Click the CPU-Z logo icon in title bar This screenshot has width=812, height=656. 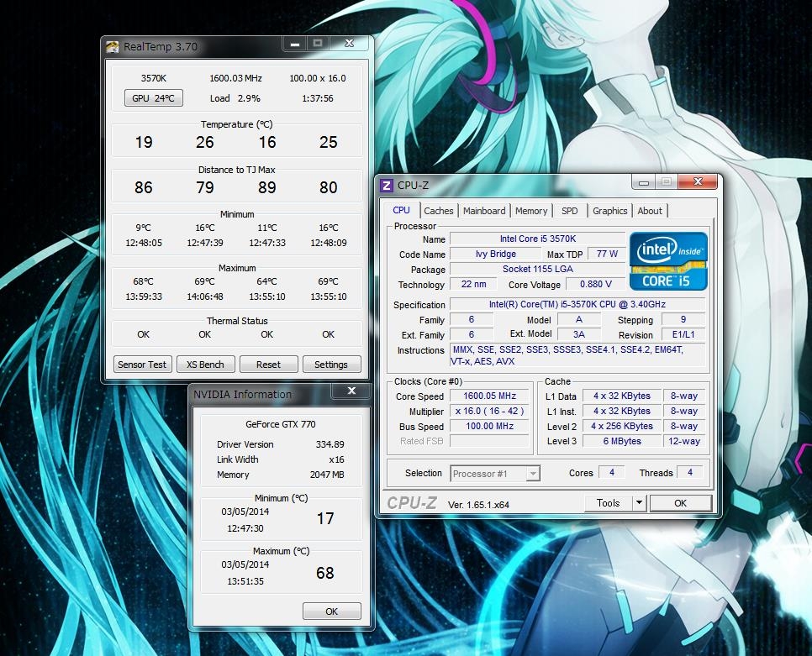point(387,186)
